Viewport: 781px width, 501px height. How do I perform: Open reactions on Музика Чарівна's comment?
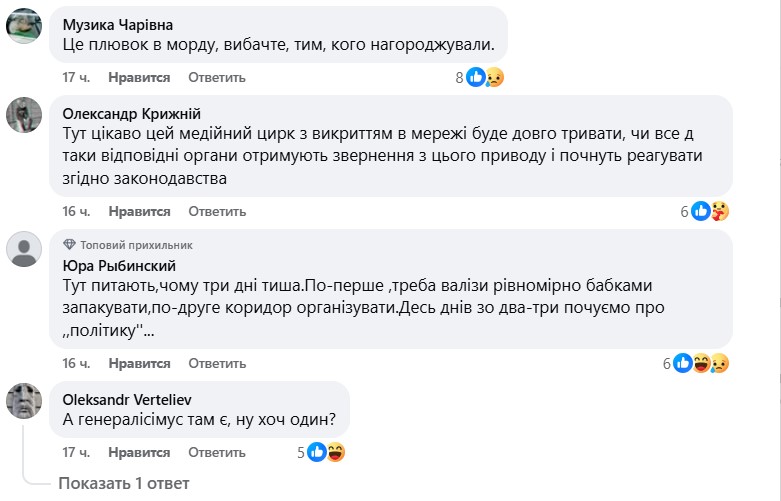point(483,77)
